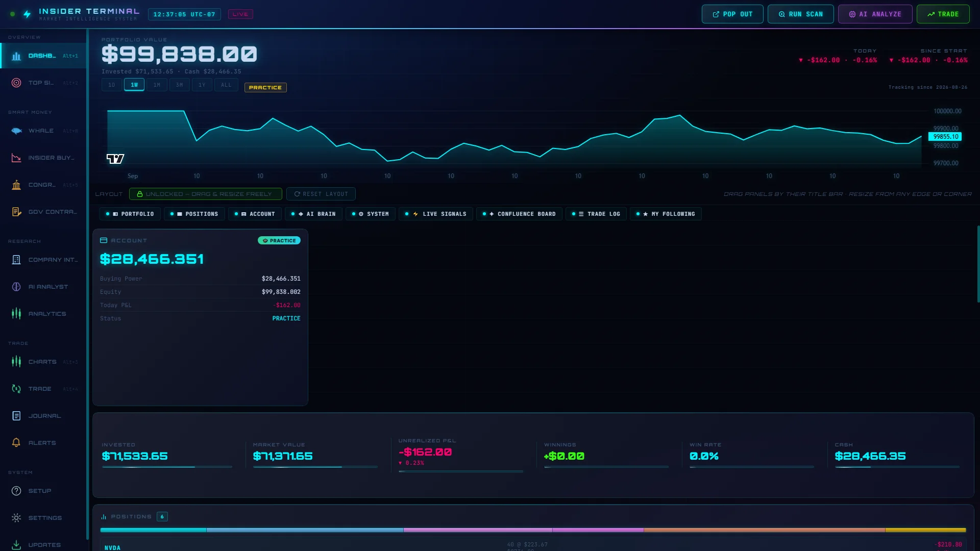The width and height of the screenshot is (980, 551).
Task: Open Journal notebook icon
Action: click(x=16, y=416)
